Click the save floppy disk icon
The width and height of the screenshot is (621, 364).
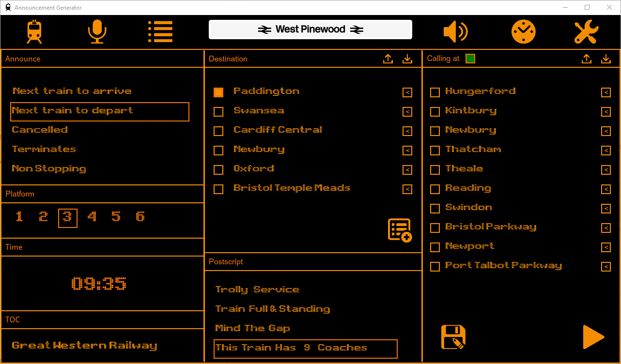pos(453,337)
